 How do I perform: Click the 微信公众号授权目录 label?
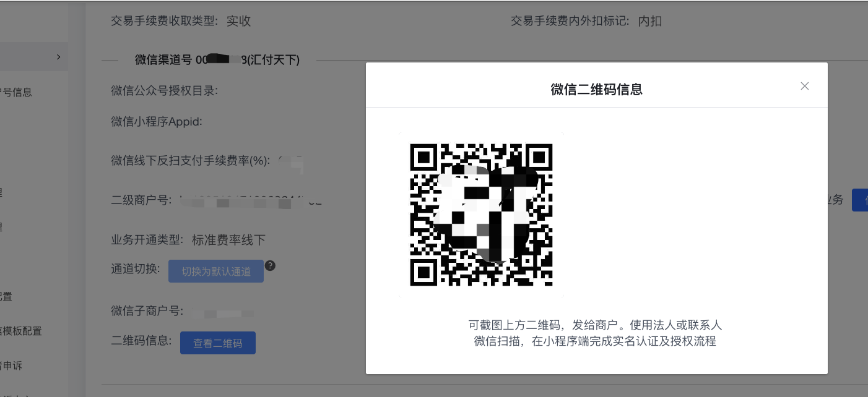pos(165,91)
